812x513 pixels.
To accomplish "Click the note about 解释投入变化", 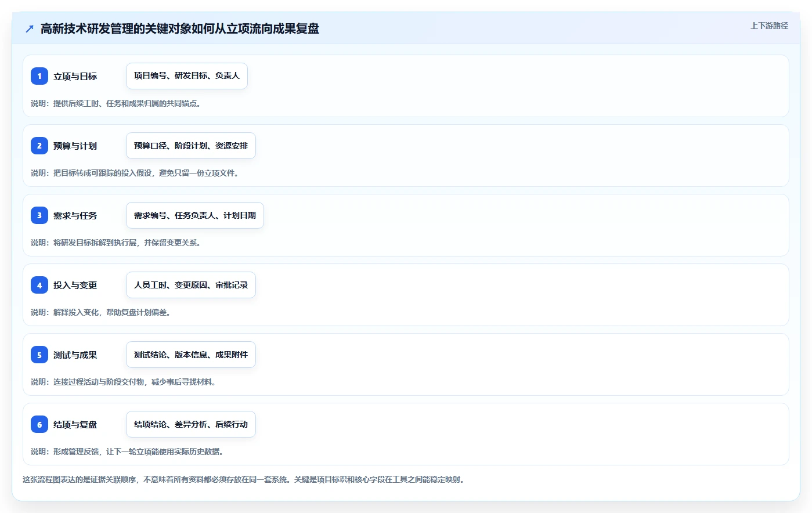I will 100,312.
